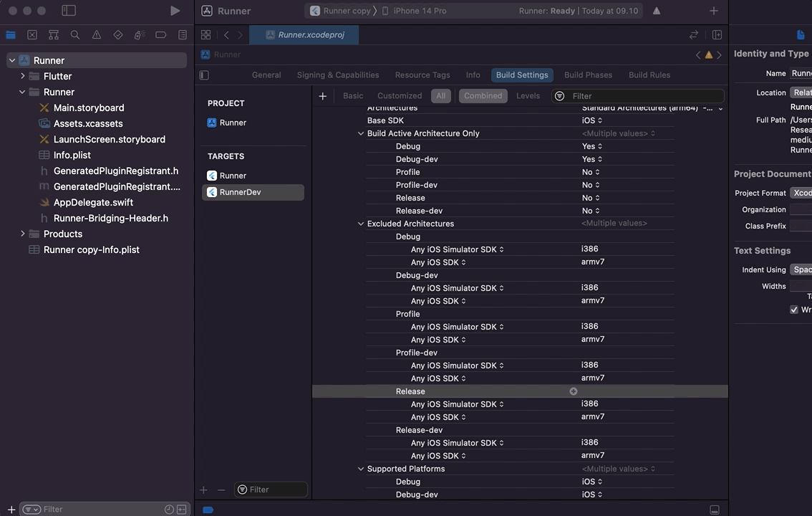Open the related items grid menu
The height and width of the screenshot is (516, 812).
[x=206, y=34]
